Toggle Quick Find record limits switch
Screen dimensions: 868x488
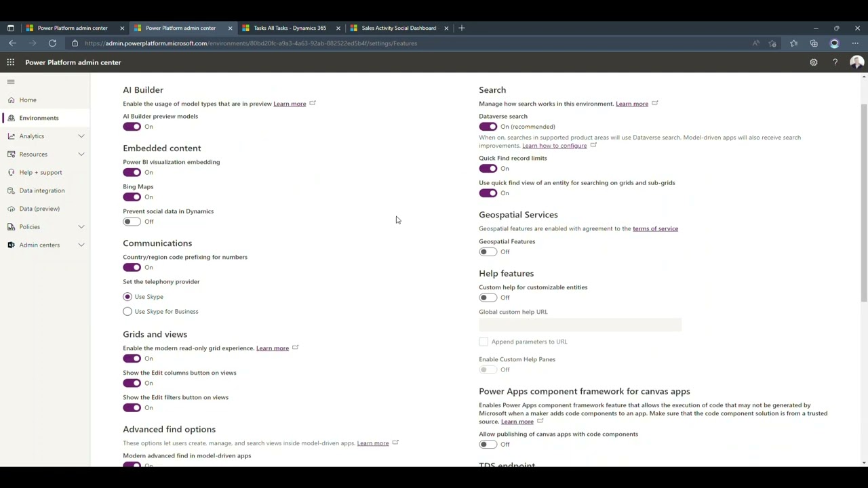pyautogui.click(x=488, y=169)
